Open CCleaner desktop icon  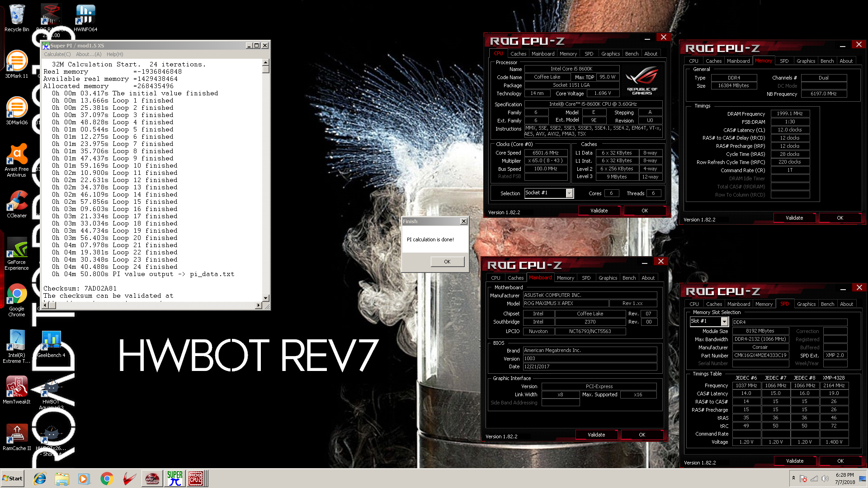coord(17,204)
